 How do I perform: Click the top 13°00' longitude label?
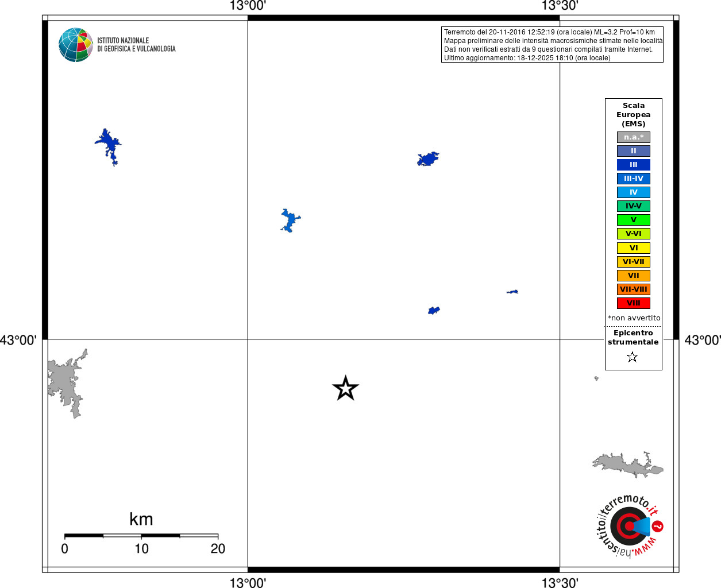tap(248, 6)
